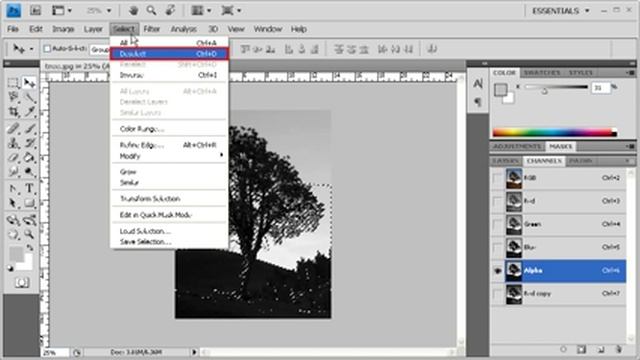Open the Filter menu

pos(151,29)
